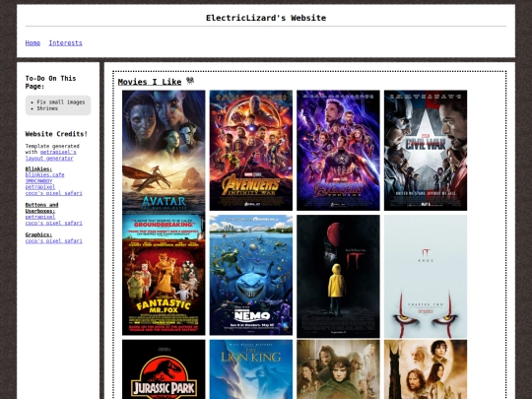Image resolution: width=532 pixels, height=399 pixels.
Task: Open coco's pixel safari link under Graphics
Action: pyautogui.click(x=53, y=241)
